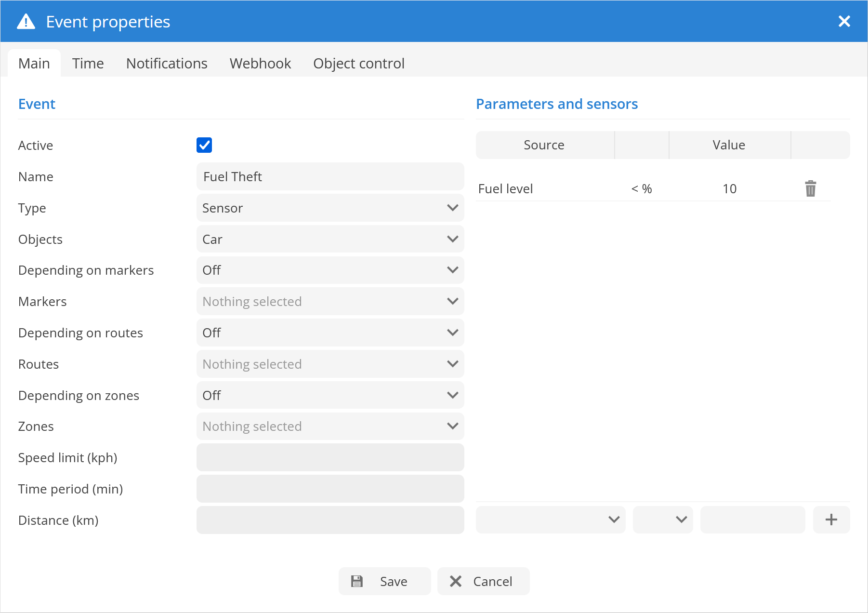This screenshot has height=613, width=868.
Task: Save the event settings
Action: point(384,581)
